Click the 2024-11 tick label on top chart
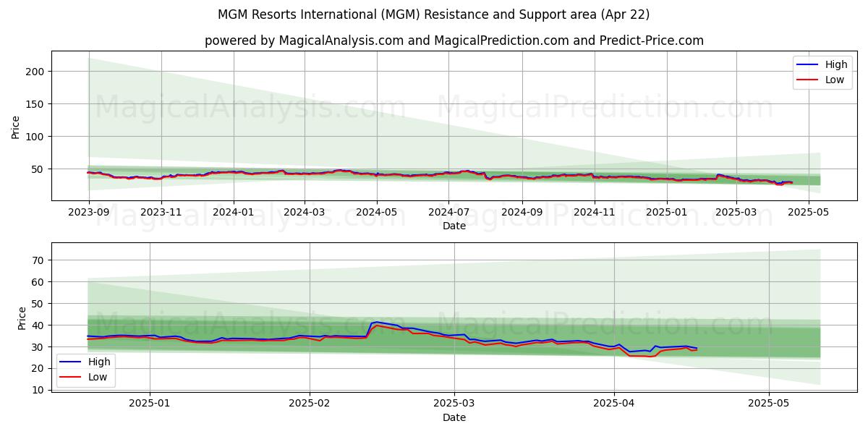Viewport: 868px width, 434px height. point(593,213)
